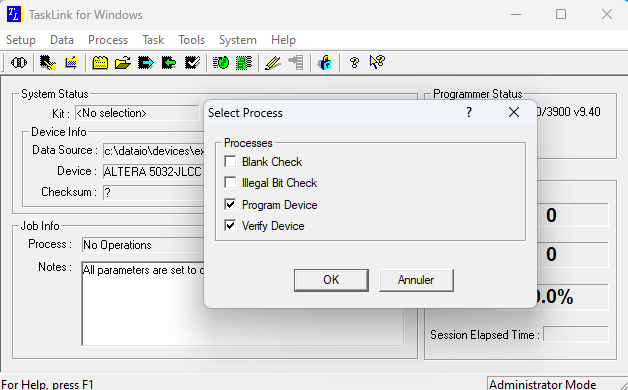Click the Program Device label text

pyautogui.click(x=280, y=205)
